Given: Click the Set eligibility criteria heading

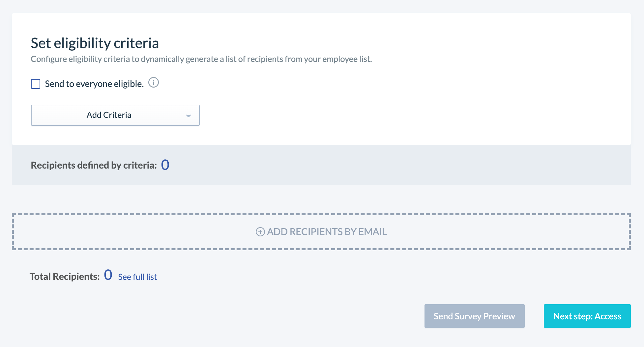Looking at the screenshot, I should (x=95, y=43).
